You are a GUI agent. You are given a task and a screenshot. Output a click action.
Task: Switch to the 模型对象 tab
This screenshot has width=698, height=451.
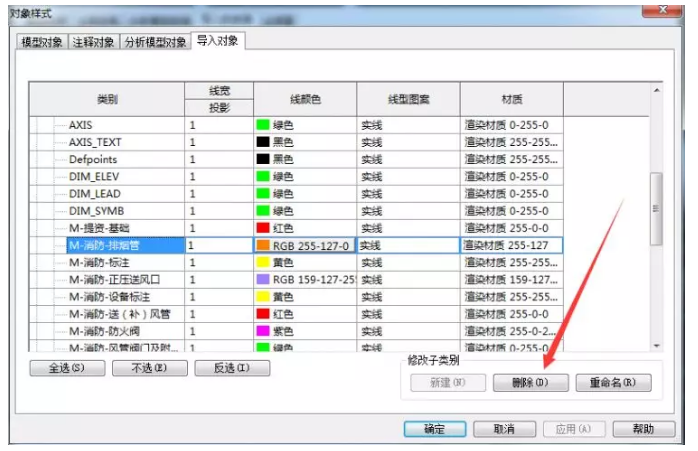pyautogui.click(x=42, y=42)
